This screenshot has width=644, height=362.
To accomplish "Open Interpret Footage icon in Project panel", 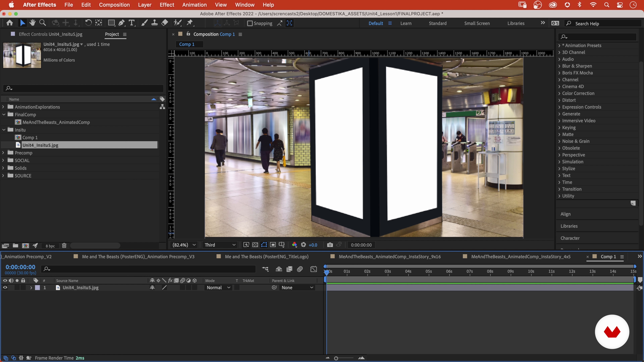I will click(6, 246).
